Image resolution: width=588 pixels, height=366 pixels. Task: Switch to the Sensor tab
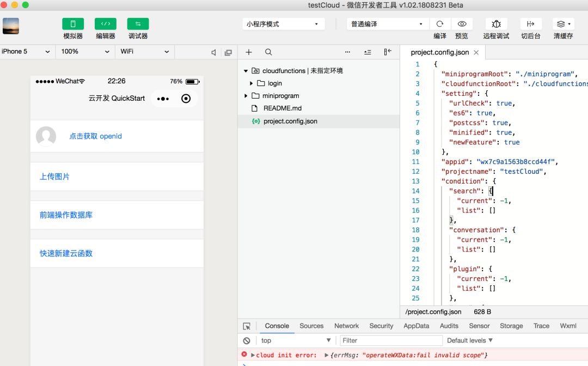pos(479,326)
